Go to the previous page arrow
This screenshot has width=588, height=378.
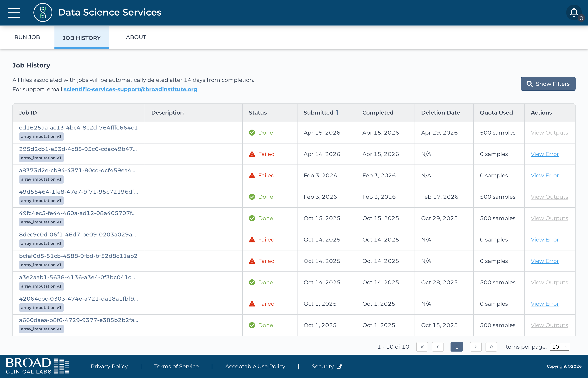pyautogui.click(x=437, y=347)
